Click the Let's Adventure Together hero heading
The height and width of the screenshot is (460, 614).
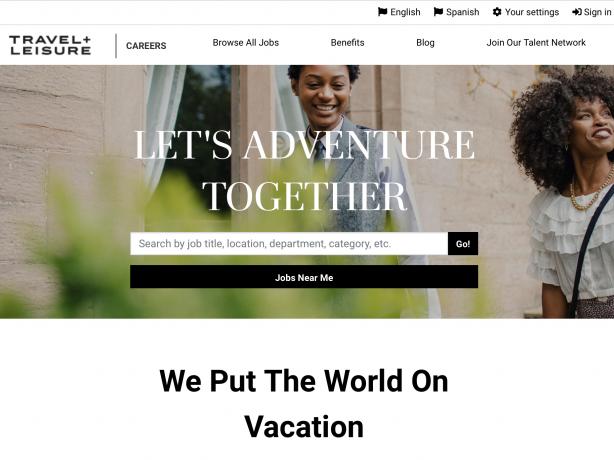[x=304, y=170]
